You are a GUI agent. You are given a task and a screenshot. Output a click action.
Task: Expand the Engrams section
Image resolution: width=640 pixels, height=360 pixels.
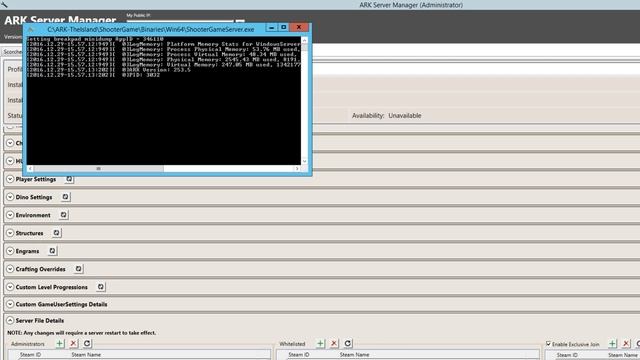tap(10, 251)
